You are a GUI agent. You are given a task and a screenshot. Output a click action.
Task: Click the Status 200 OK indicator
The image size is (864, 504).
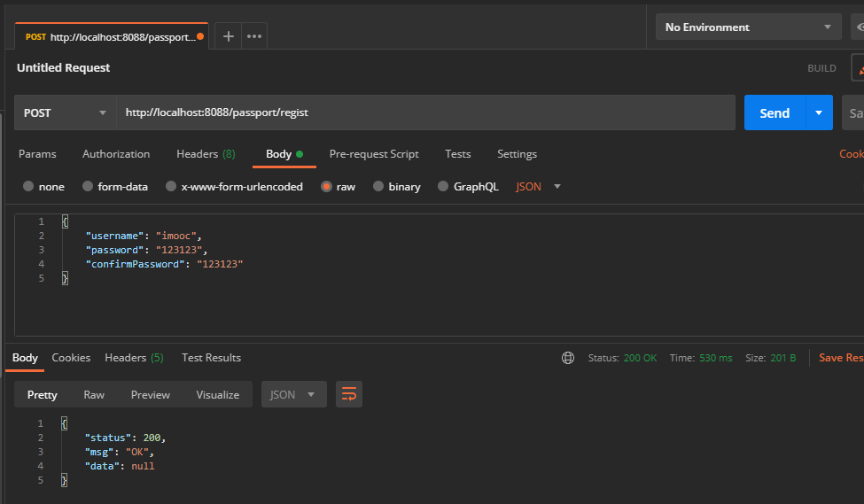coord(622,358)
